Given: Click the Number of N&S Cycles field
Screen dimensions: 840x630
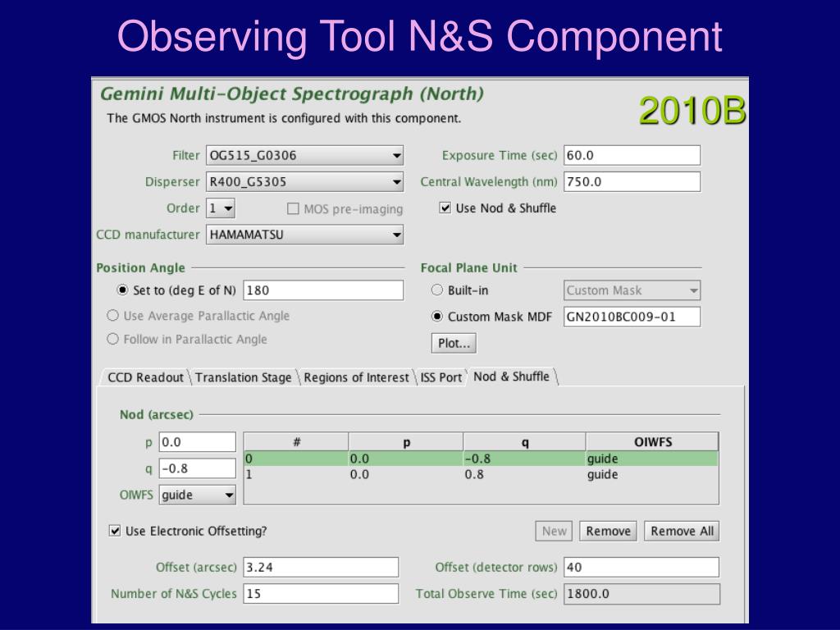Looking at the screenshot, I should (x=321, y=594).
